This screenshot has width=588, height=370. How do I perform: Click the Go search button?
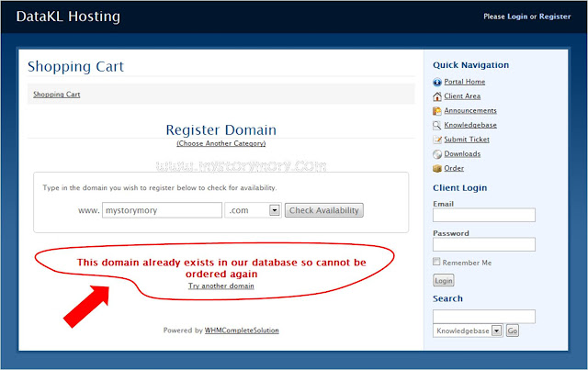click(513, 331)
